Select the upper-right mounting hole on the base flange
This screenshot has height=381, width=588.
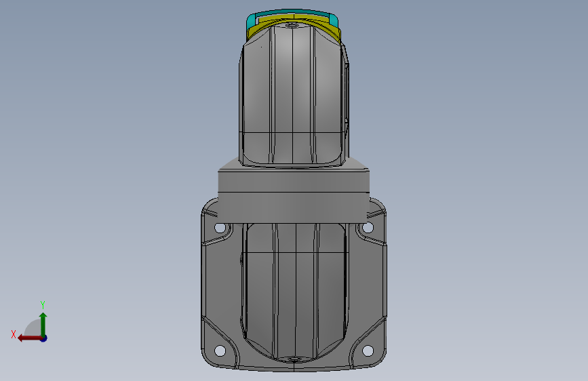point(368,227)
